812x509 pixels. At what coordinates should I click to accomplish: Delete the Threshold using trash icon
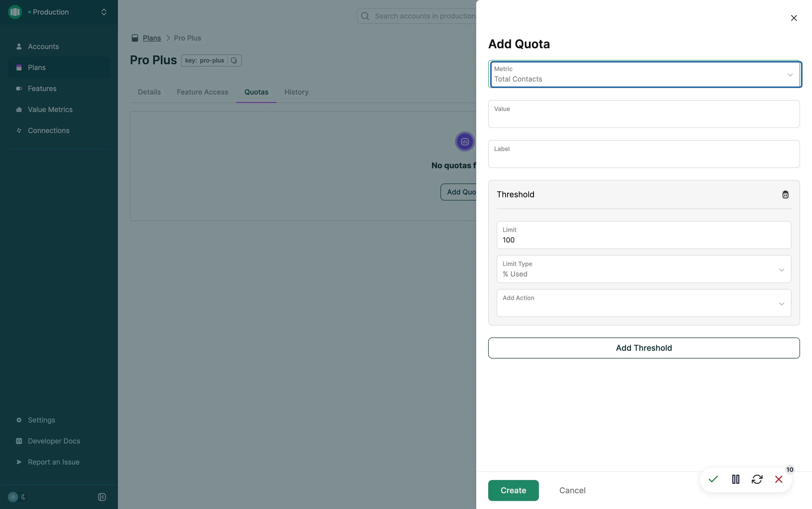(x=785, y=194)
